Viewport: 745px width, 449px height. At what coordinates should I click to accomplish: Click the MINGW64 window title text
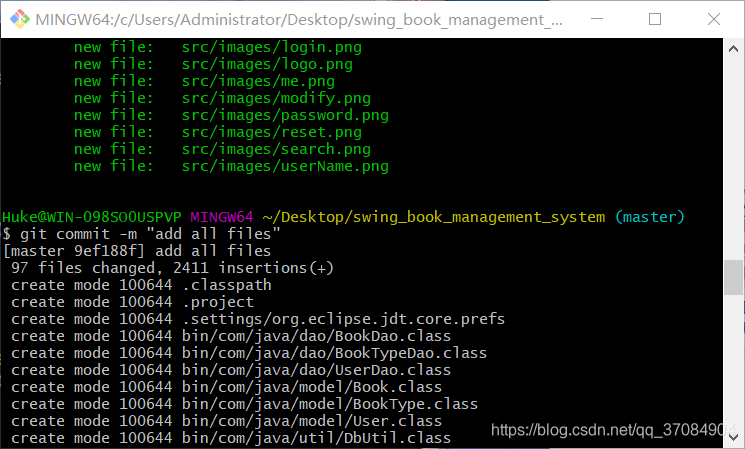pos(299,20)
